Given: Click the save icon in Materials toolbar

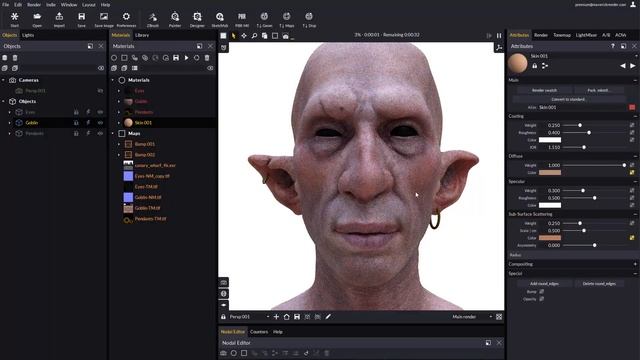Looking at the screenshot, I should 176,58.
